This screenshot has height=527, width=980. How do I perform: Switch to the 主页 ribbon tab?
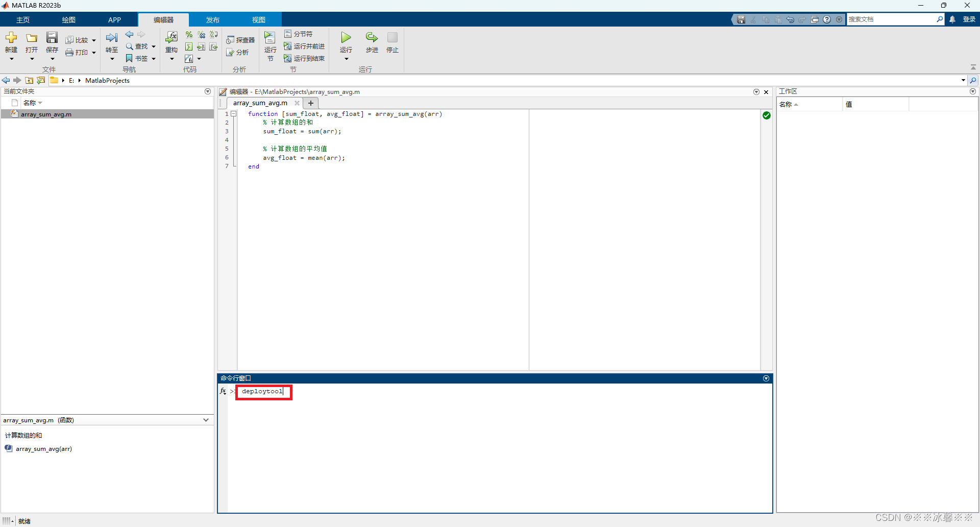pyautogui.click(x=22, y=19)
